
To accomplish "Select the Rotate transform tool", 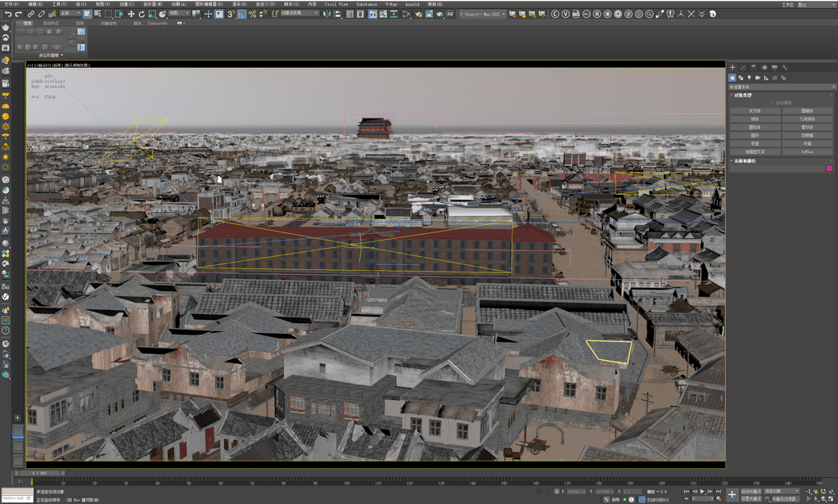I will click(x=142, y=14).
